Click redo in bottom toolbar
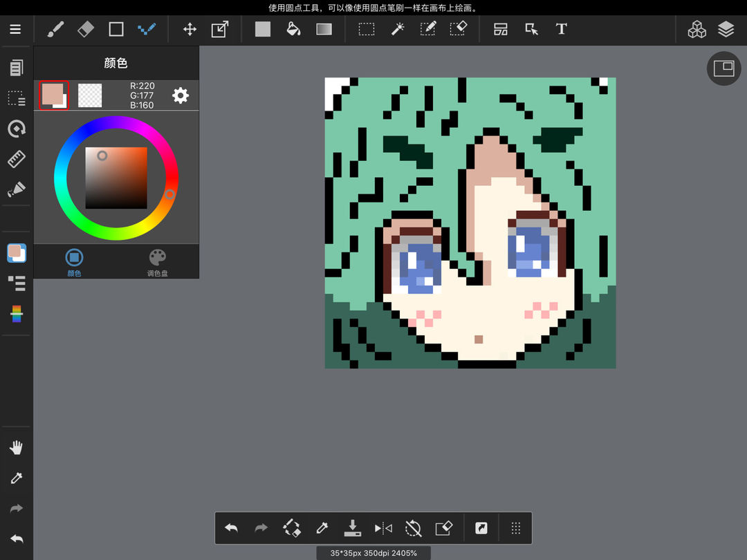 pyautogui.click(x=261, y=528)
